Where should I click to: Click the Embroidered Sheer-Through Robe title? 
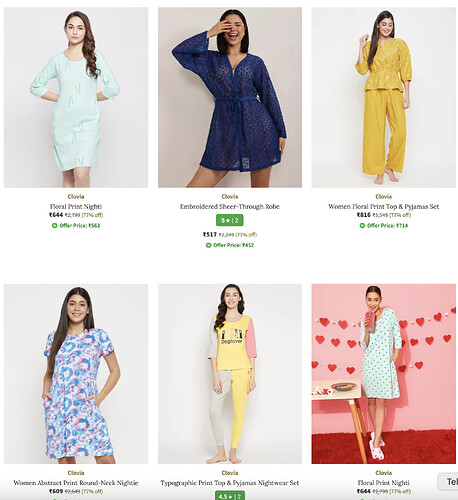pos(230,207)
